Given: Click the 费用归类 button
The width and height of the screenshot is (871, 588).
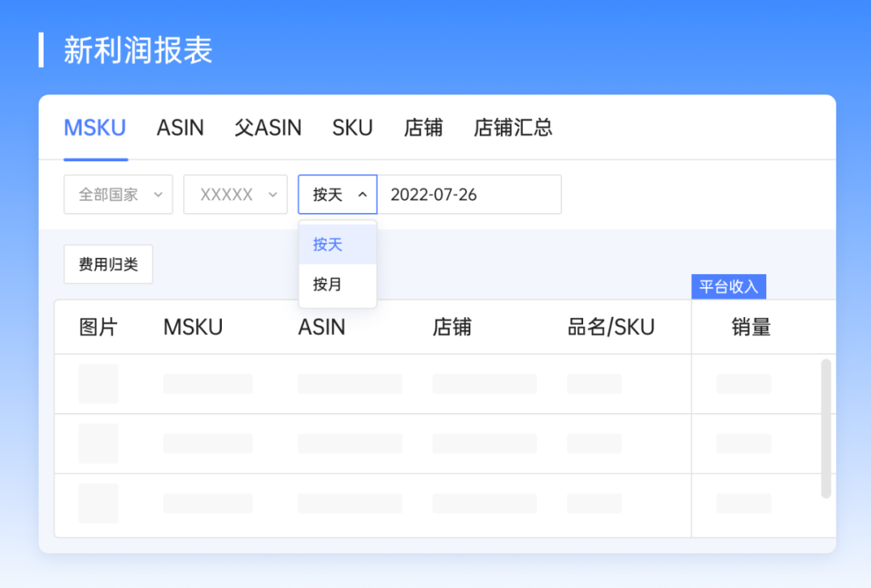Looking at the screenshot, I should (108, 265).
